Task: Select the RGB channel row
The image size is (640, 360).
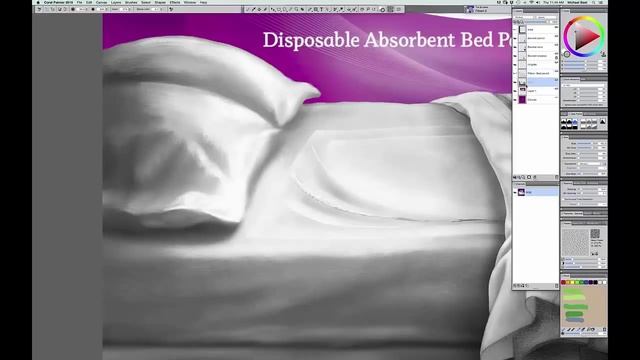Action: click(536, 192)
